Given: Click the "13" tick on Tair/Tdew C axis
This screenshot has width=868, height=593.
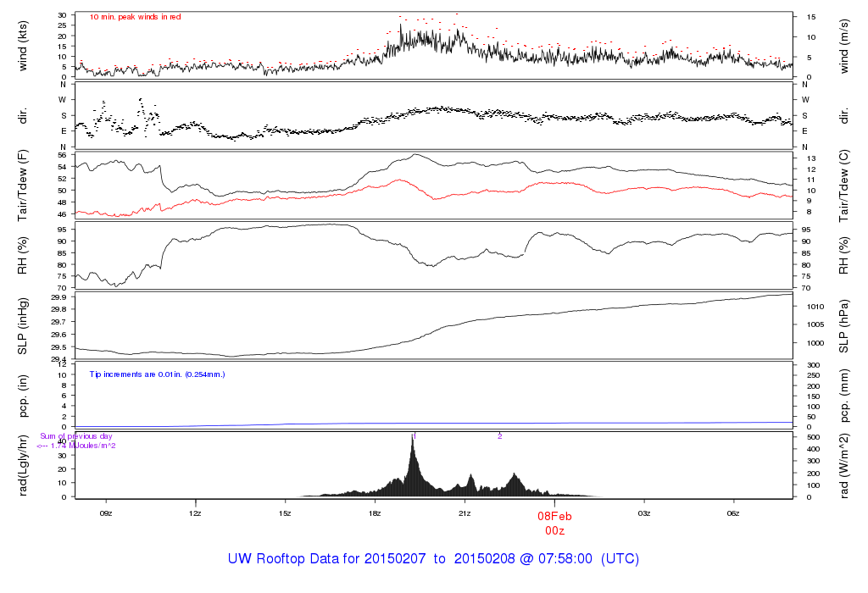Looking at the screenshot, I should click(811, 158).
